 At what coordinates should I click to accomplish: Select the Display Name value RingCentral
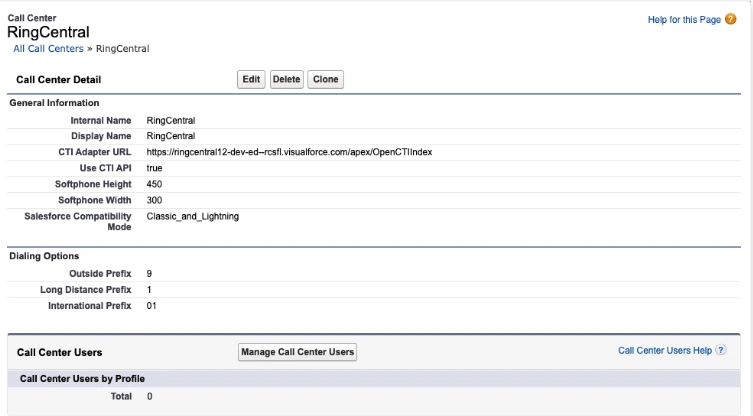pyautogui.click(x=170, y=136)
